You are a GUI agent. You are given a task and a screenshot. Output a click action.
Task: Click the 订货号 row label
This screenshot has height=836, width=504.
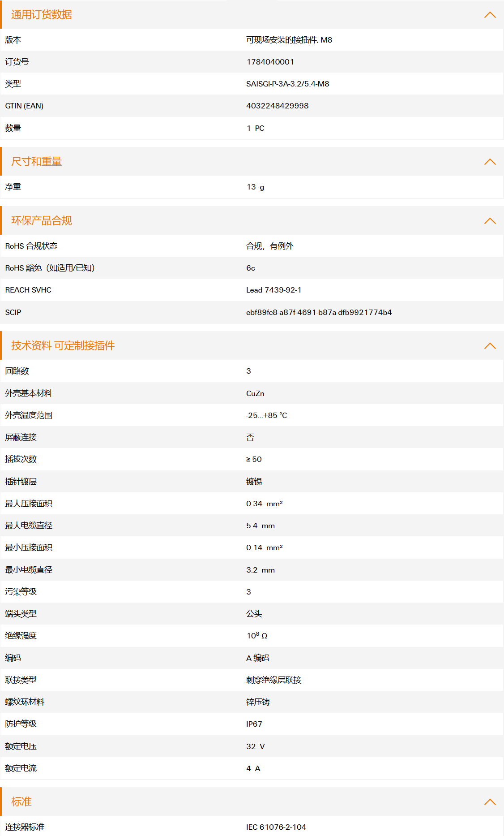[17, 62]
